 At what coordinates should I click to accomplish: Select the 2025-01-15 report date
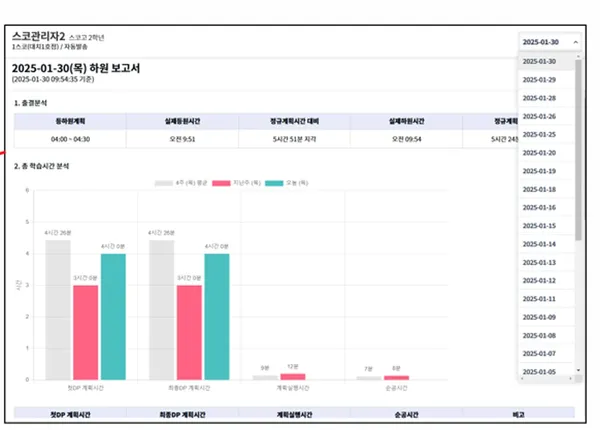(x=546, y=226)
